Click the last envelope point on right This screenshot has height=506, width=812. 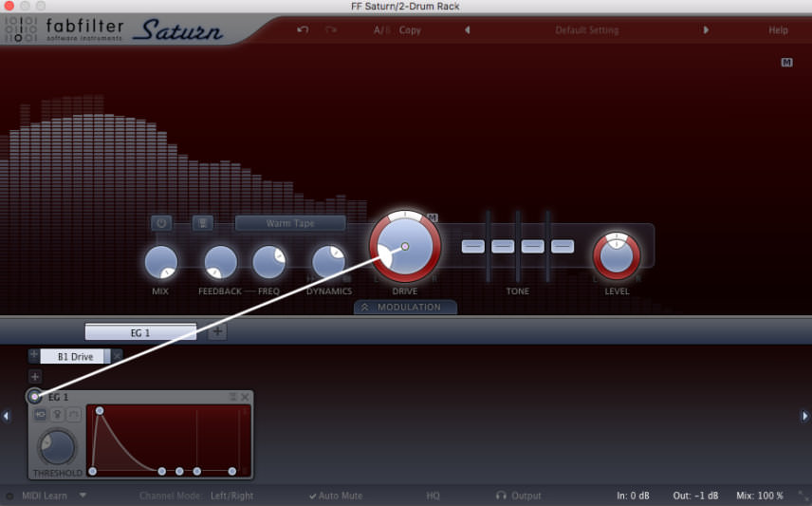pyautogui.click(x=232, y=471)
